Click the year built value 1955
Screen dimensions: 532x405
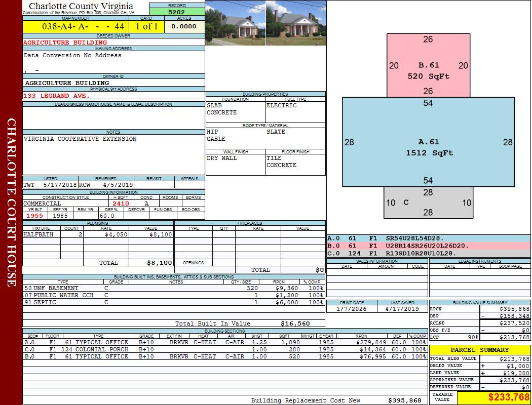click(x=34, y=216)
